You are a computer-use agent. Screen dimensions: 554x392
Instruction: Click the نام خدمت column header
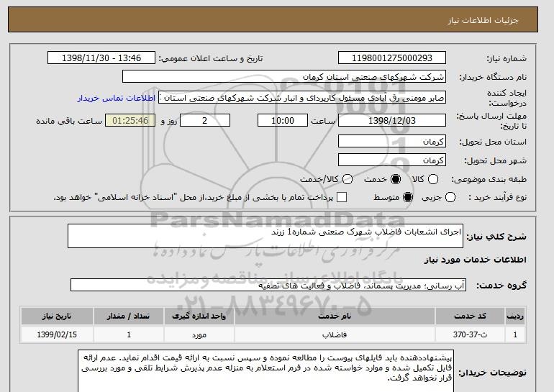pos(335,316)
